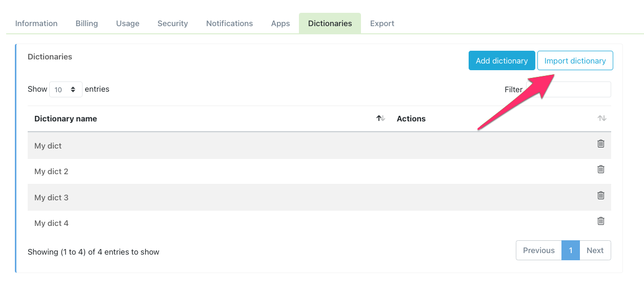Viewport: 644px width, 291px height.
Task: Open the entries-per-page dropdown
Action: click(x=66, y=90)
